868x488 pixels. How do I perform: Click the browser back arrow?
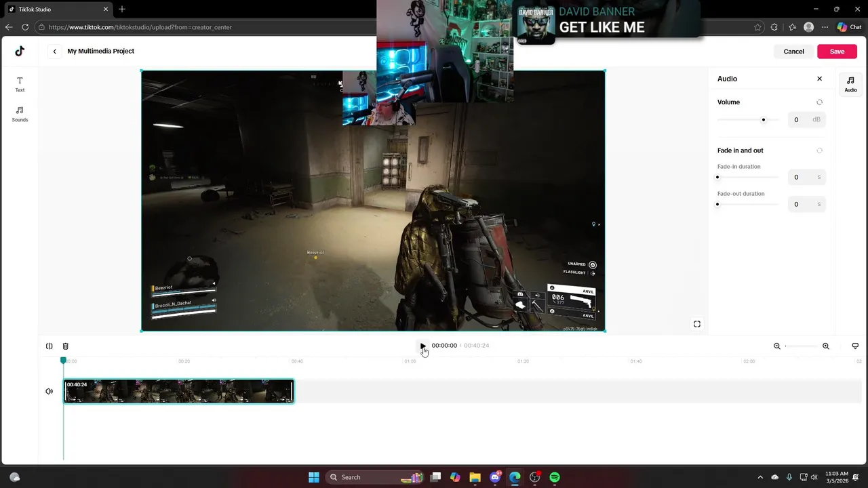click(x=9, y=27)
